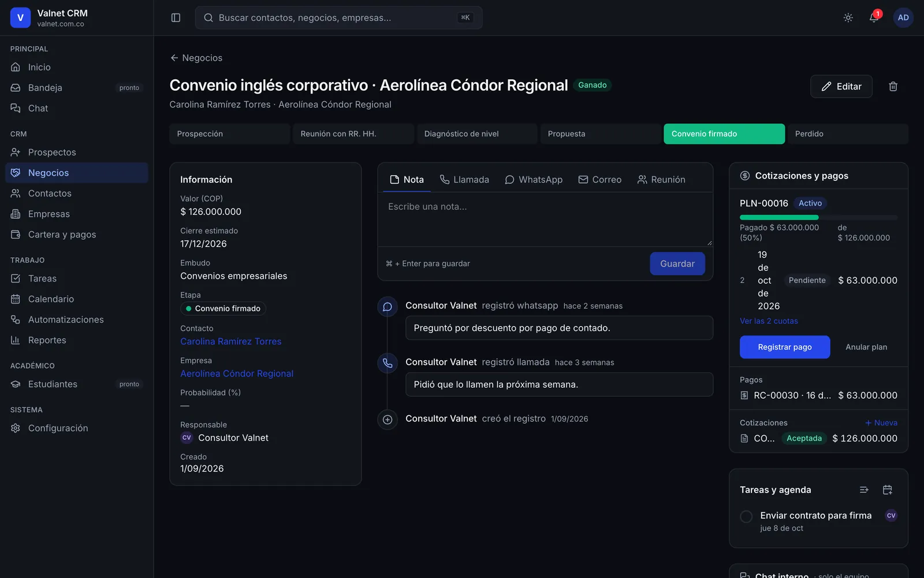Image resolution: width=924 pixels, height=578 pixels.
Task: Set stage to Prospección
Action: pyautogui.click(x=230, y=134)
